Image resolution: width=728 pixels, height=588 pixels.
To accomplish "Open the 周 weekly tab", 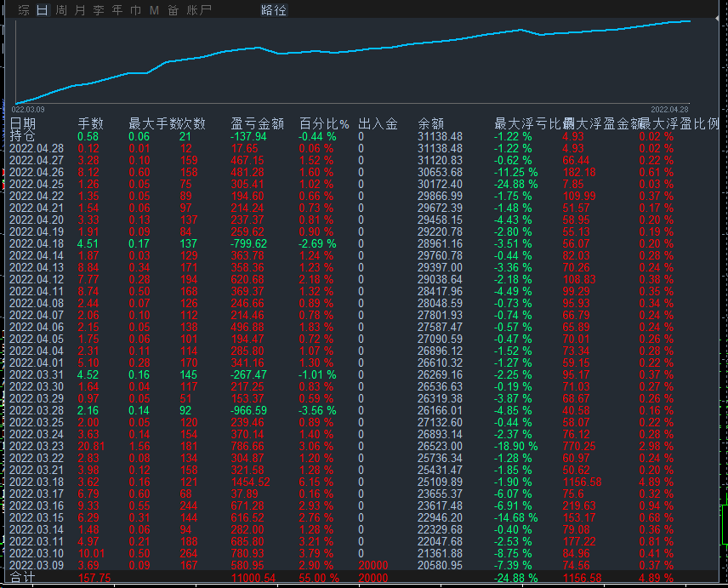I will tap(61, 10).
